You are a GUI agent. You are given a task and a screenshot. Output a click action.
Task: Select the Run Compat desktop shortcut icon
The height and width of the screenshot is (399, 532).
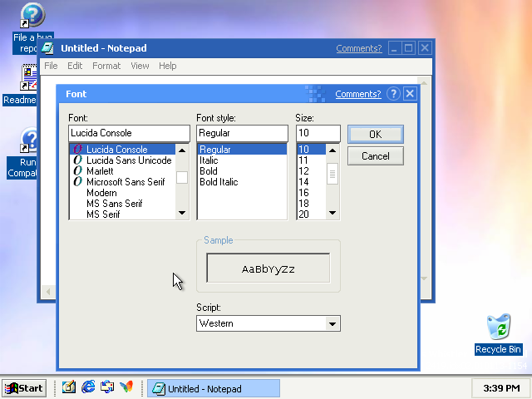point(29,140)
